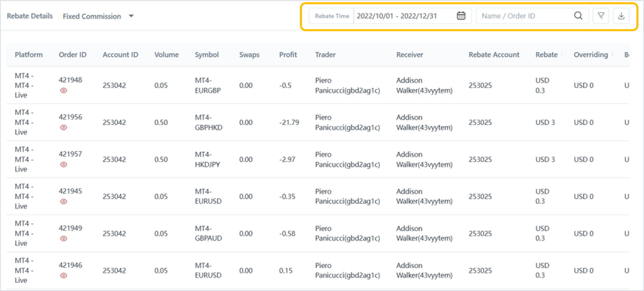Click the search magnifier icon

point(578,16)
